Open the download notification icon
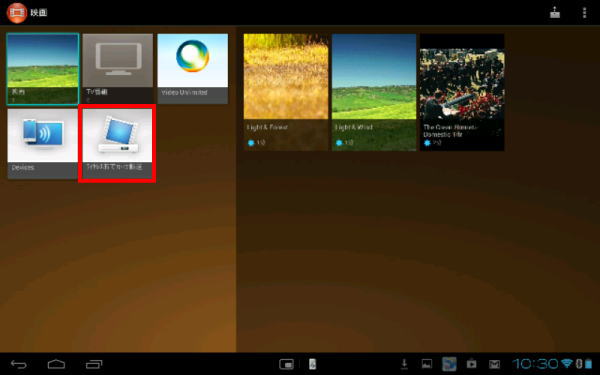The height and width of the screenshot is (375, 600). pos(404,364)
